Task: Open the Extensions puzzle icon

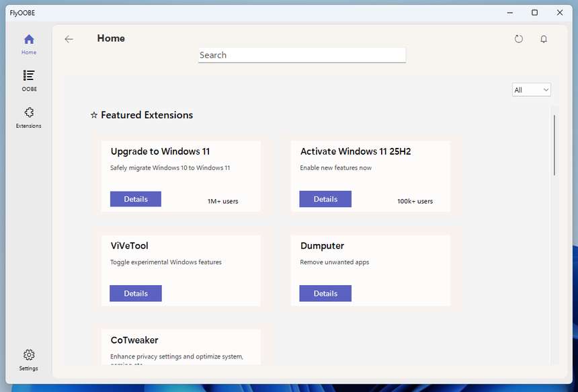Action: tap(29, 113)
